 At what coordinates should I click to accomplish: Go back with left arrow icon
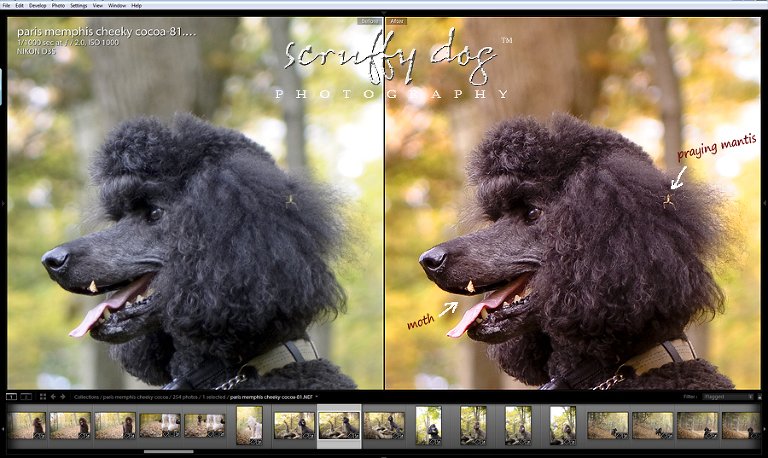[x=52, y=397]
